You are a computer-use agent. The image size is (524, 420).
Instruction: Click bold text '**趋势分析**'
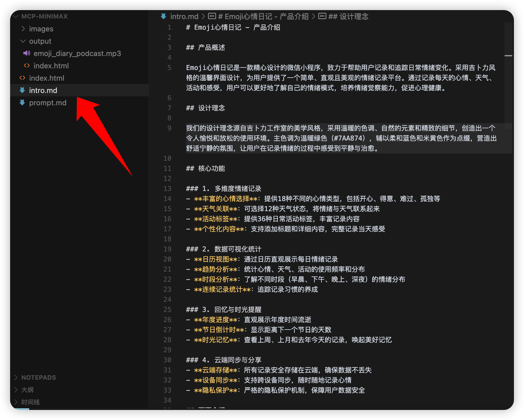[215, 269]
